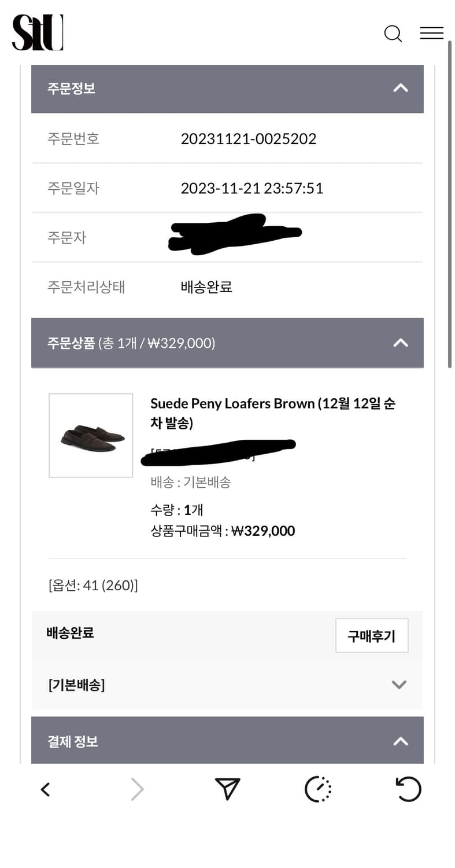The width and height of the screenshot is (455, 868).
Task: Go forward with the right arrow
Action: tap(137, 789)
